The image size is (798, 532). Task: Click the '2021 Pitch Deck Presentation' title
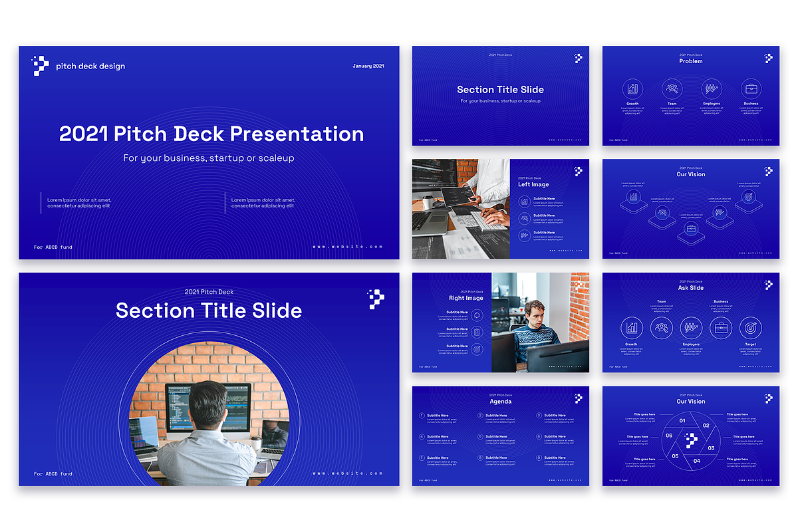(x=211, y=134)
